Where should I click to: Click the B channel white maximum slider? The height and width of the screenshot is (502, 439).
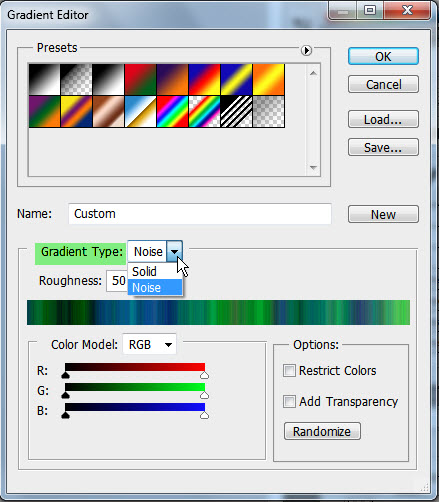coord(204,415)
